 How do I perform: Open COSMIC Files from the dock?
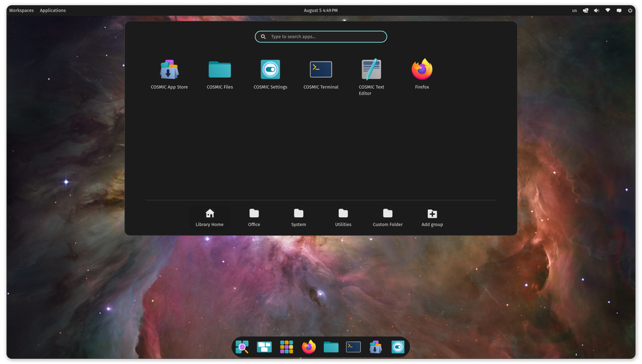point(331,347)
